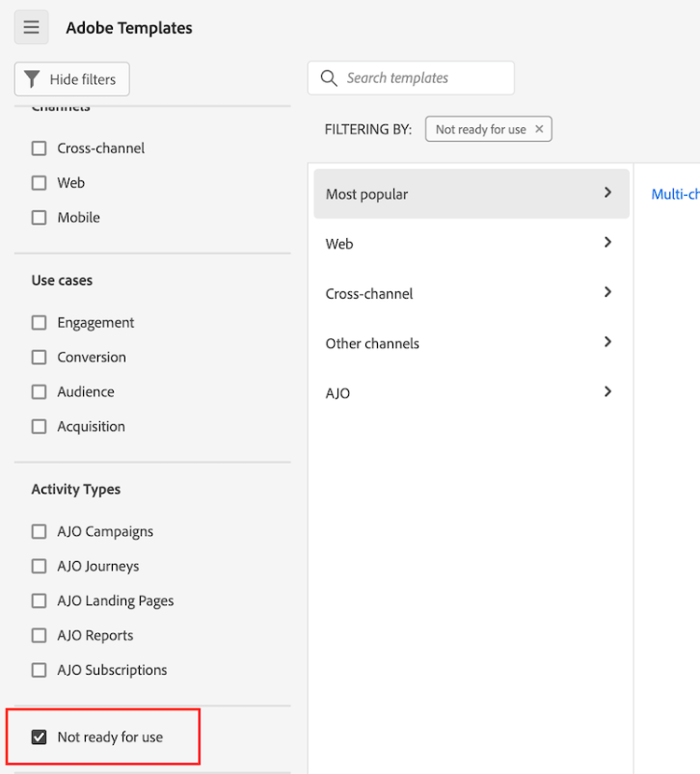Open the hamburger navigation menu
700x774 pixels.
click(x=31, y=28)
